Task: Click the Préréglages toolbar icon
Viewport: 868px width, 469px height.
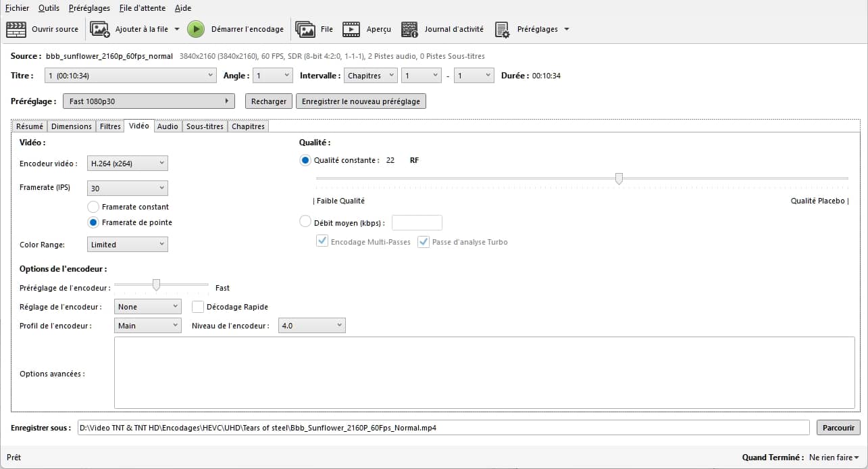Action: tap(502, 29)
